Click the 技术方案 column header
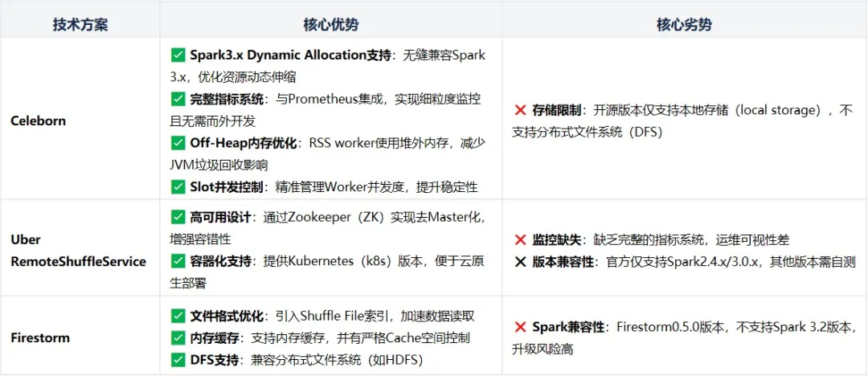 pos(80,26)
